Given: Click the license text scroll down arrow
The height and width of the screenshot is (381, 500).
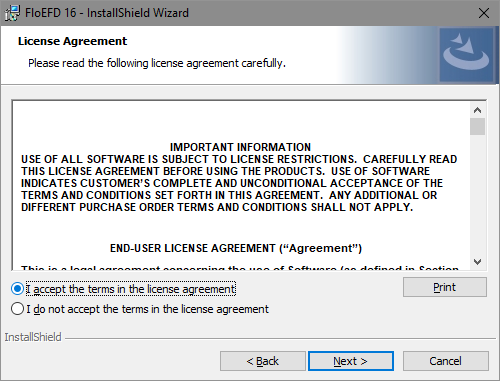Looking at the screenshot, I should pos(477,262).
